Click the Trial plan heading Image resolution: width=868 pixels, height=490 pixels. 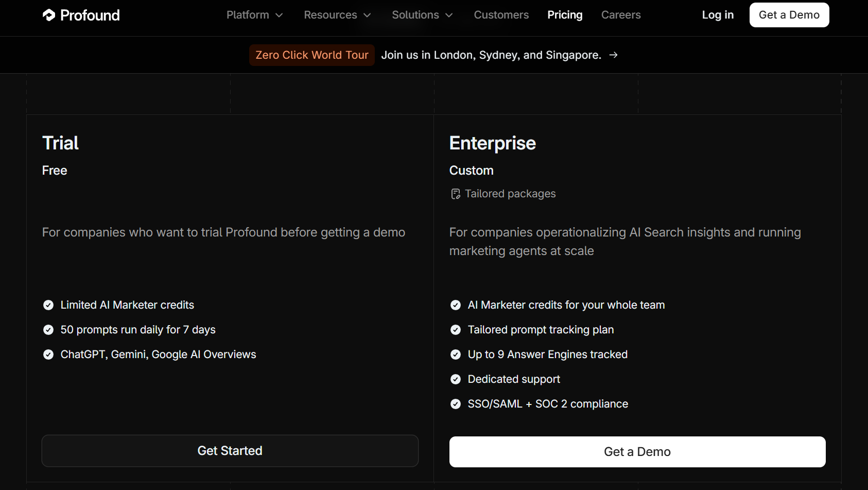click(60, 143)
